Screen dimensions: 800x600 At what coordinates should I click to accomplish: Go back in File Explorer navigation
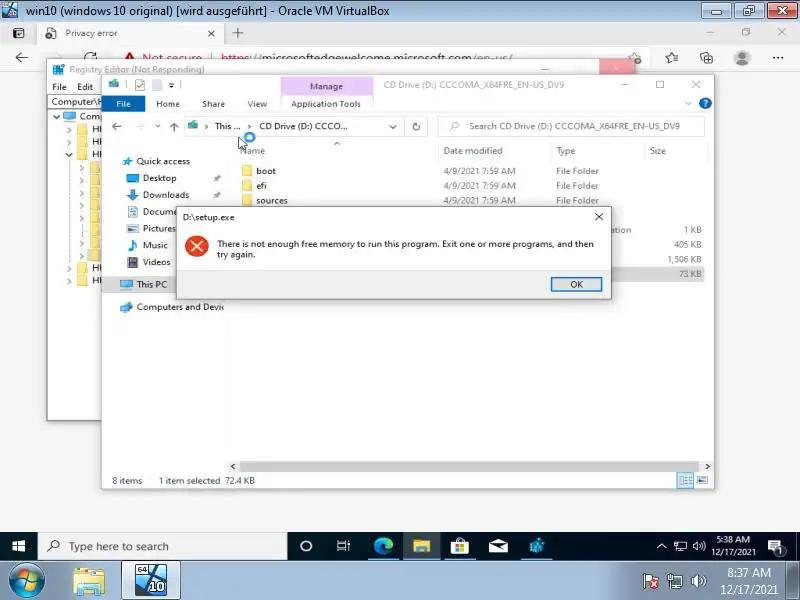[117, 127]
